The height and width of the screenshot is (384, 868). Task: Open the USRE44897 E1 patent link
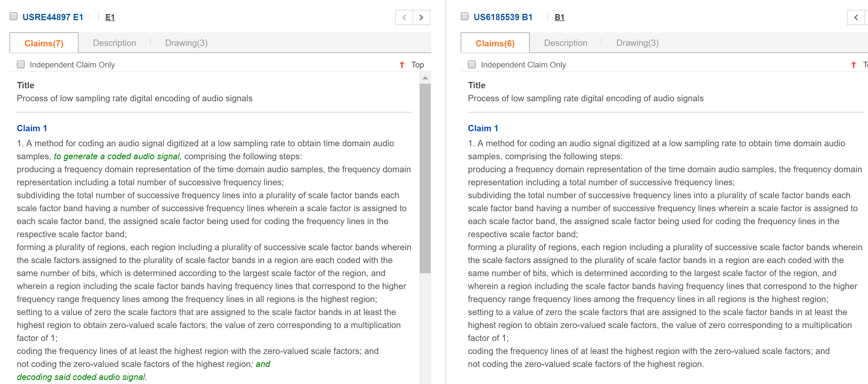(53, 17)
